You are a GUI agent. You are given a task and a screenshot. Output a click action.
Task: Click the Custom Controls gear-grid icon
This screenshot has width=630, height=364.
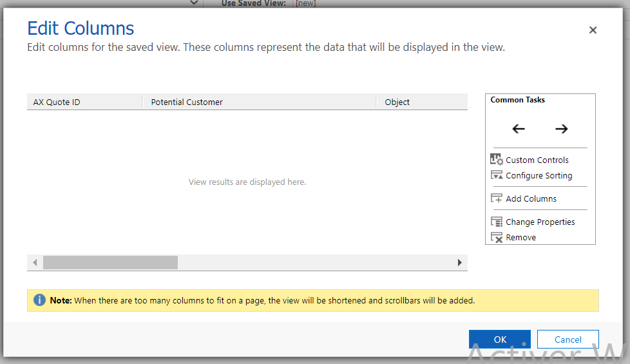497,160
